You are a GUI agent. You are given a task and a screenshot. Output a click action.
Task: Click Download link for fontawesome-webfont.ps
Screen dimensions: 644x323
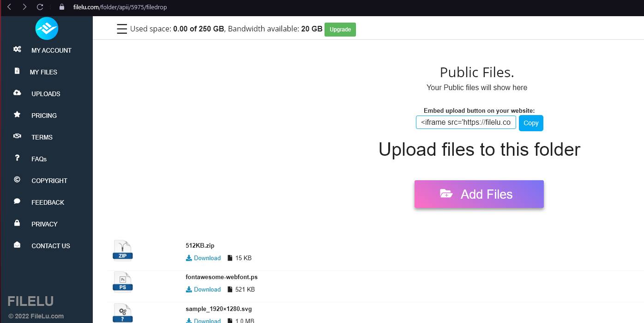pyautogui.click(x=207, y=290)
